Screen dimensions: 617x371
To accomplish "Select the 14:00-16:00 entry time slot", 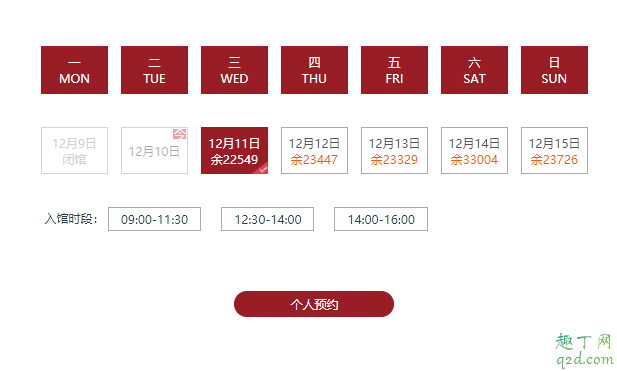I will click(381, 219).
